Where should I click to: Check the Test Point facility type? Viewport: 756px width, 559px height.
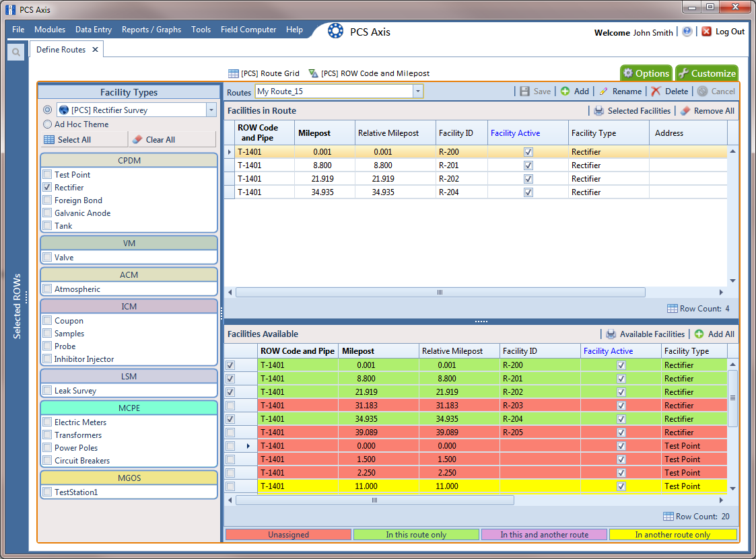pyautogui.click(x=47, y=174)
